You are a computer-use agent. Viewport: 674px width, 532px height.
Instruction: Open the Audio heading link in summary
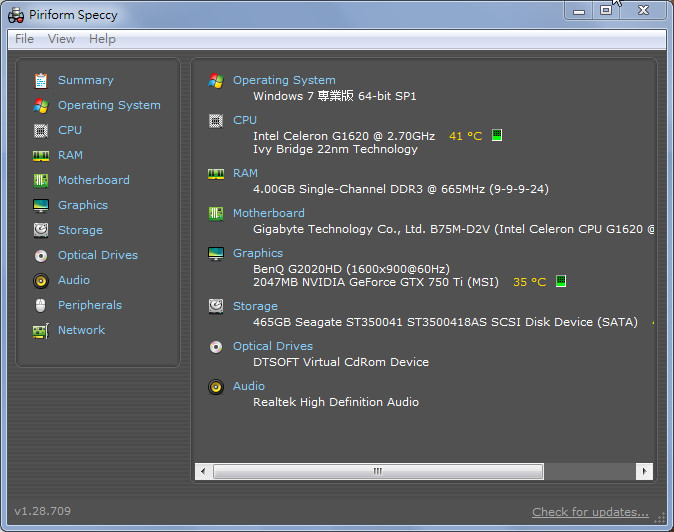click(249, 386)
